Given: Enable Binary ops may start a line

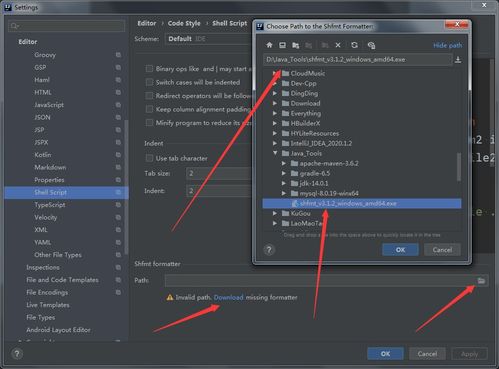Looking at the screenshot, I should pos(149,69).
